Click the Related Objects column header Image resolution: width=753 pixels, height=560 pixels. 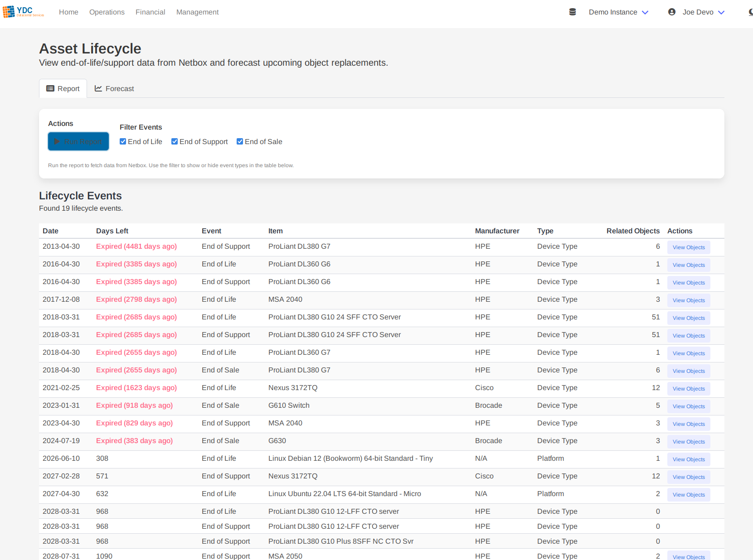tap(633, 231)
